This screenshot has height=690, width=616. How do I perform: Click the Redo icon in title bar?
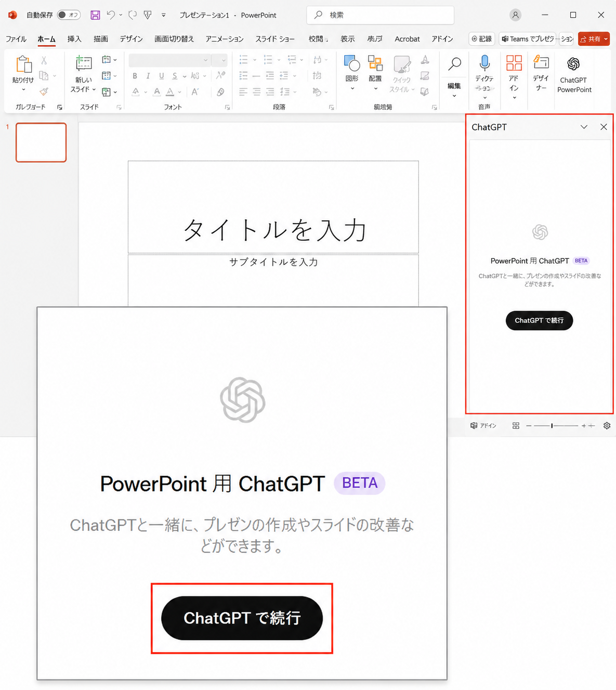click(x=133, y=15)
